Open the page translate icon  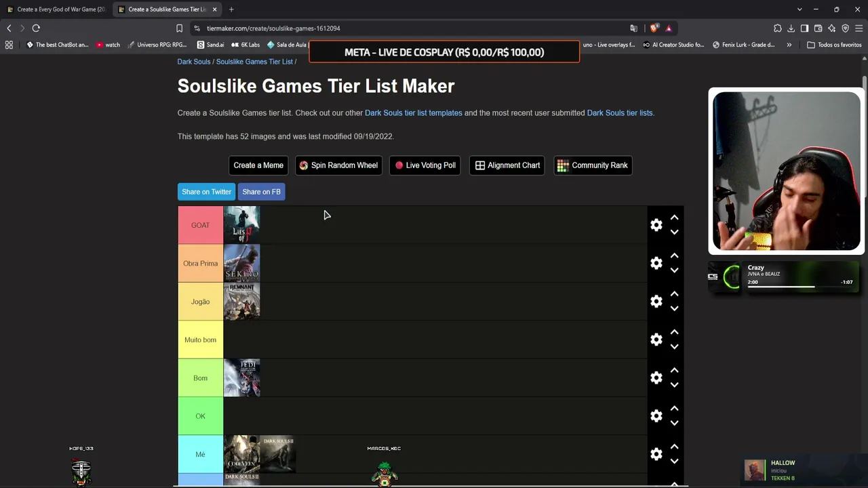click(633, 28)
